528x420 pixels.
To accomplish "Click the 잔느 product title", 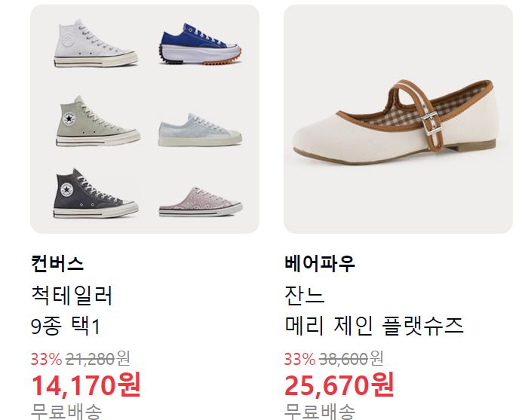I will [x=305, y=295].
